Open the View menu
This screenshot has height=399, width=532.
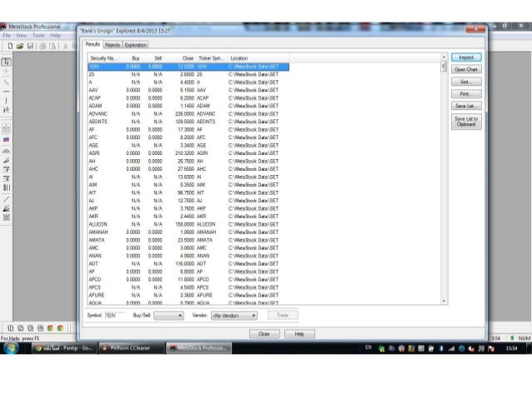point(21,35)
